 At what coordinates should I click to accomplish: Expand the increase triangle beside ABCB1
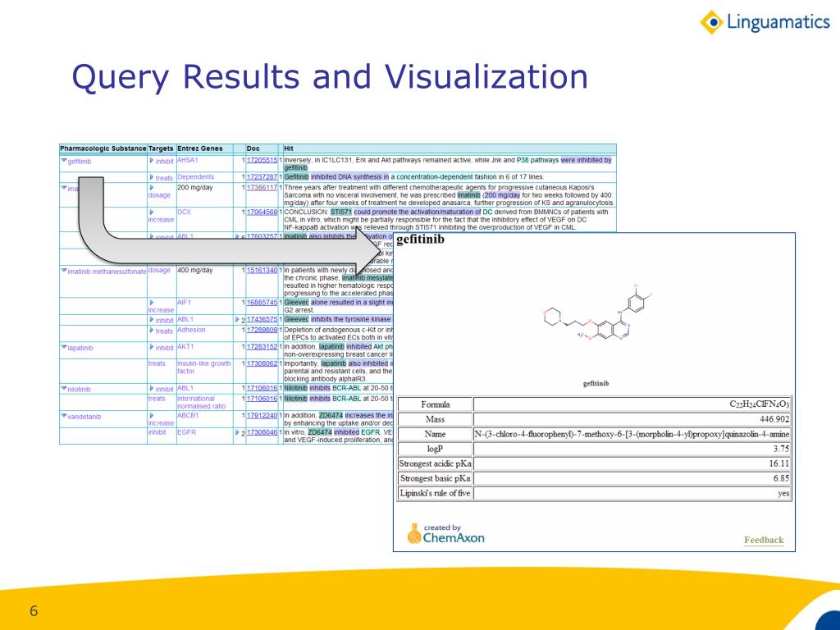[152, 415]
